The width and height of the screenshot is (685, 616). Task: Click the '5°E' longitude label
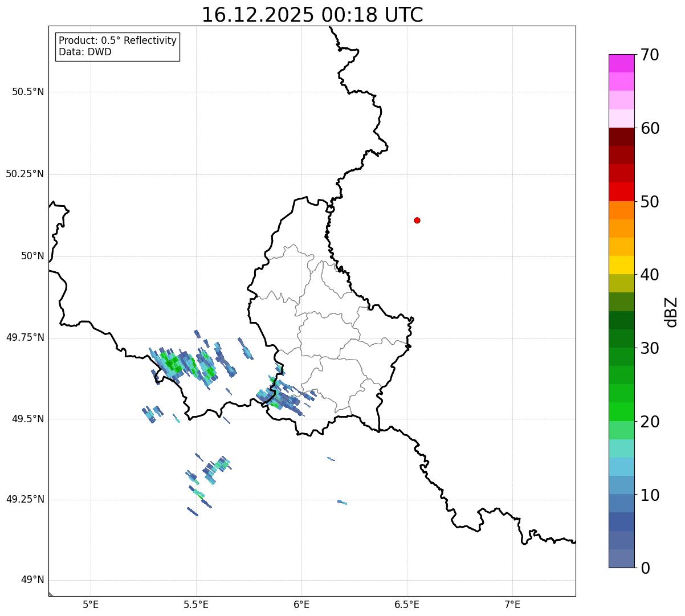91,604
